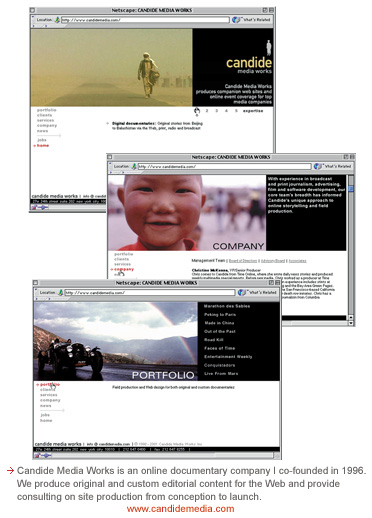Click the bookmark icon in the Company window's location bar
The image size is (372, 518).
pos(134,166)
